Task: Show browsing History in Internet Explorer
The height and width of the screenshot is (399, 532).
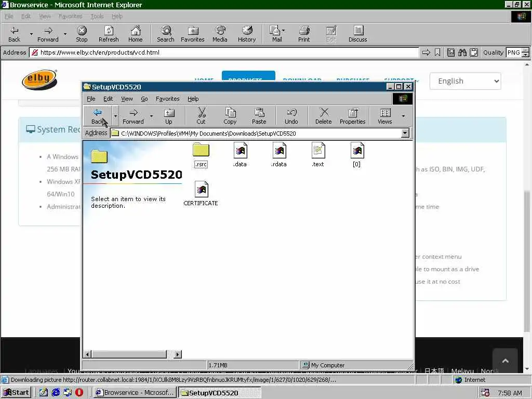Action: (x=247, y=34)
